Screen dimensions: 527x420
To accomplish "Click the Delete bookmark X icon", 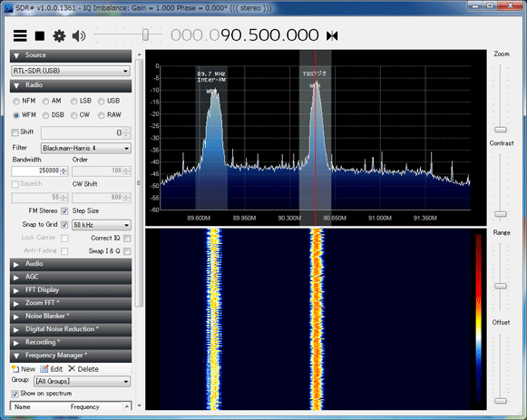I will [x=72, y=368].
